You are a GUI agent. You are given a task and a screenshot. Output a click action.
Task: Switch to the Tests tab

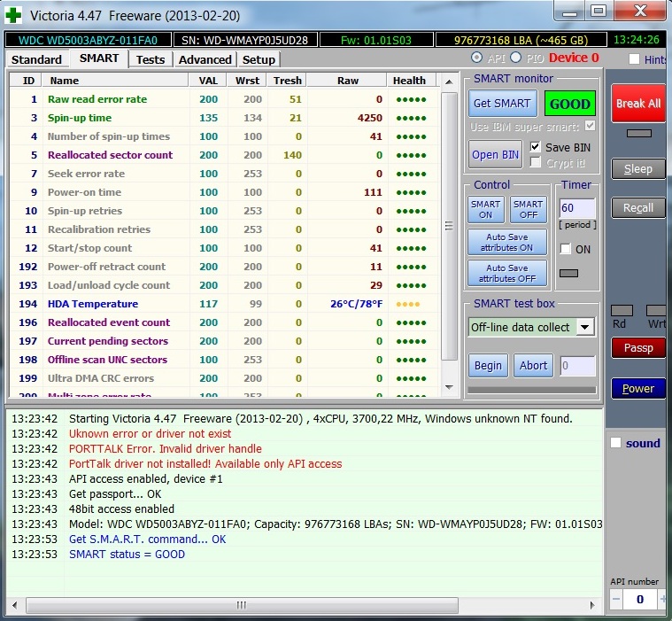click(151, 59)
